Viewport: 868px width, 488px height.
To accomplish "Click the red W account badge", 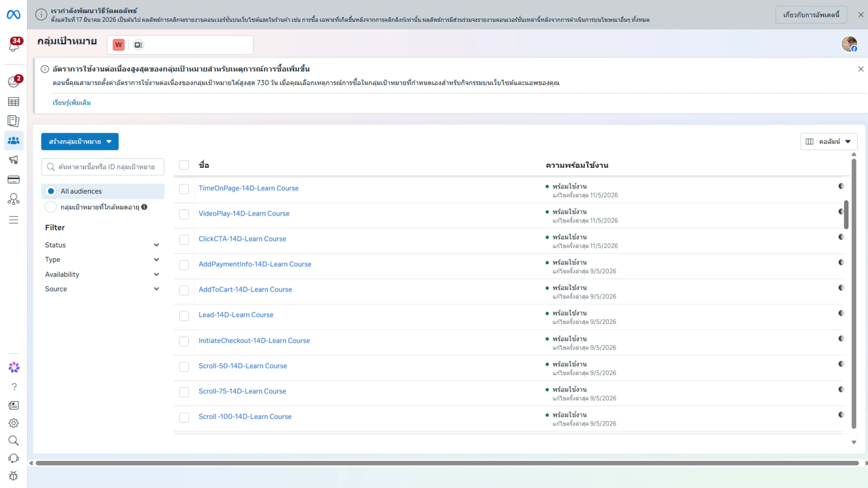I will pyautogui.click(x=119, y=45).
